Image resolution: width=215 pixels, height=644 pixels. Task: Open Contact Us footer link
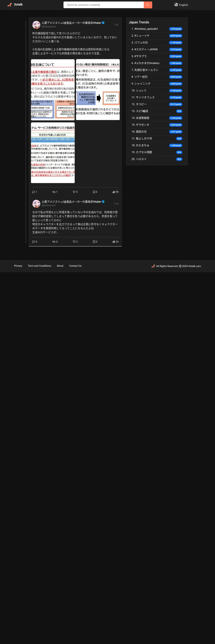(75, 266)
